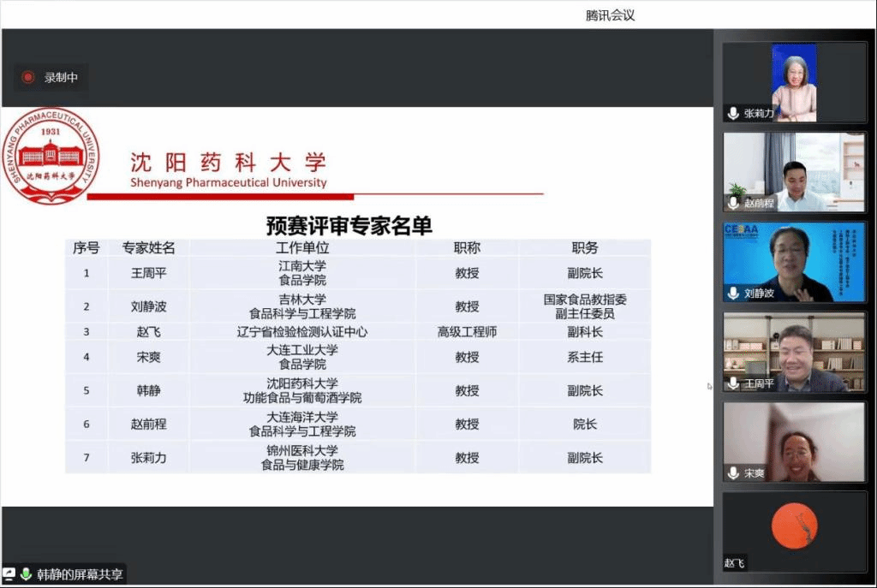Viewport: 877px width, 588px height.
Task: Click the Shenyang Pharmaceutical University round logo
Action: coord(51,156)
